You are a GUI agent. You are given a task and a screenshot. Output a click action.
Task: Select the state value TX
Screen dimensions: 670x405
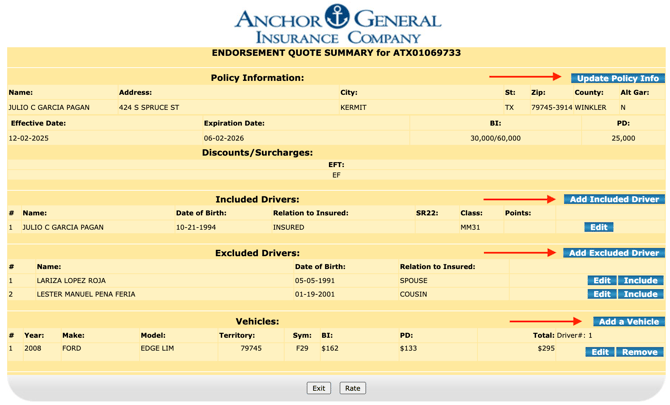pos(509,108)
